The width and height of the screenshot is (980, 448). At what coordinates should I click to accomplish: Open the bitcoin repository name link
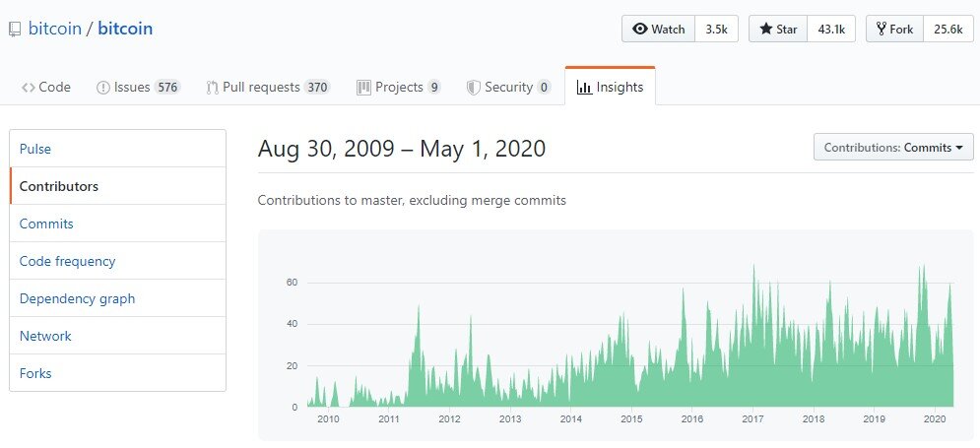(125, 29)
